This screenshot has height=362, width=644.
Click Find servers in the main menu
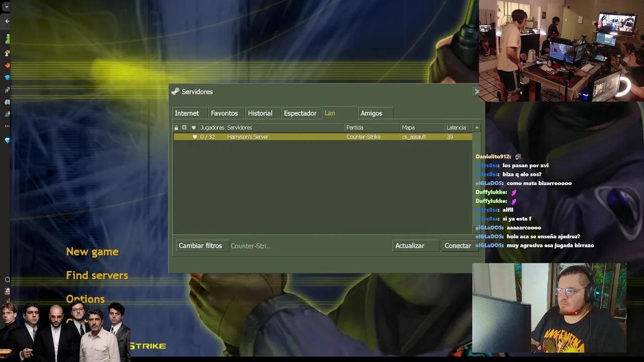tap(97, 276)
